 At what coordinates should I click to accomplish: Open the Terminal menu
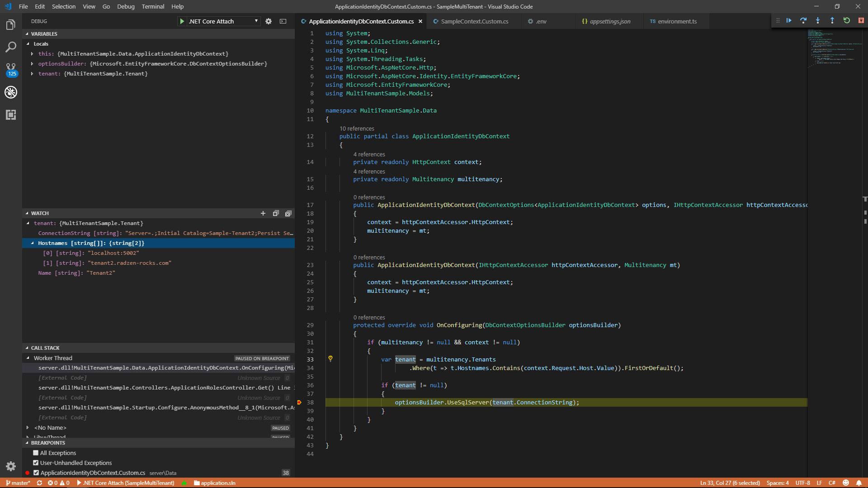[x=153, y=6]
